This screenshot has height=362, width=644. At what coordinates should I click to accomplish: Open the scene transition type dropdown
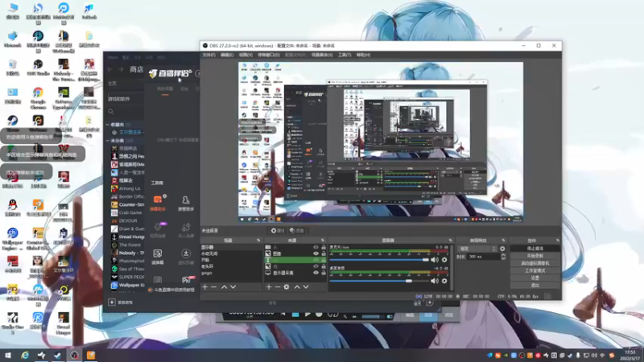(x=477, y=249)
